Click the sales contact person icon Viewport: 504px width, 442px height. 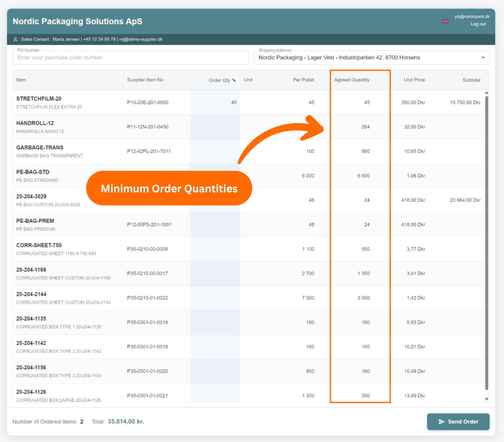[x=15, y=39]
